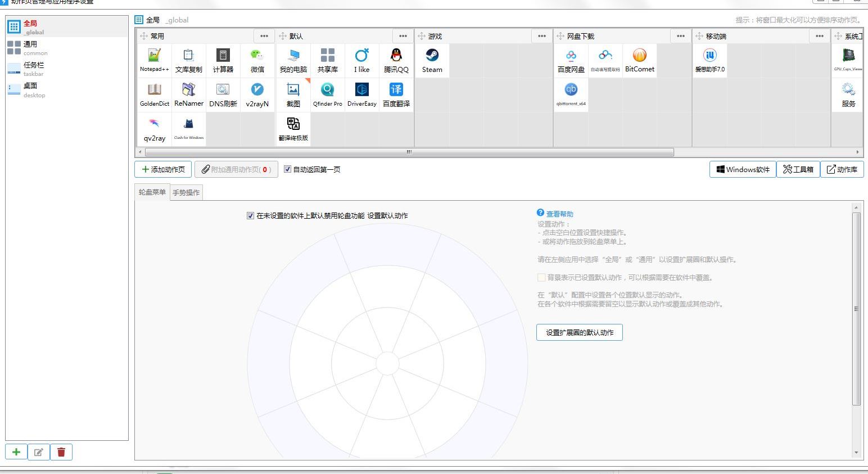Switch to the 轮盘菜单 tab
This screenshot has width=868, height=474.
point(152,192)
